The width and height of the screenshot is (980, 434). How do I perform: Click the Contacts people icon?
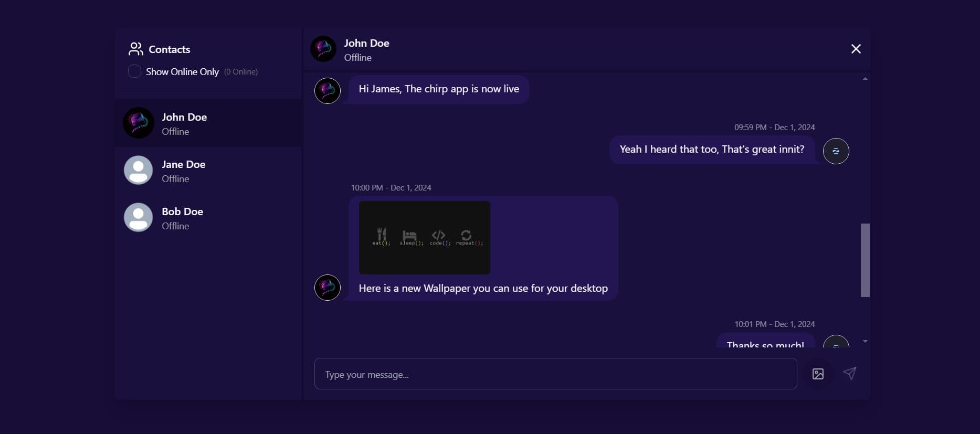135,49
